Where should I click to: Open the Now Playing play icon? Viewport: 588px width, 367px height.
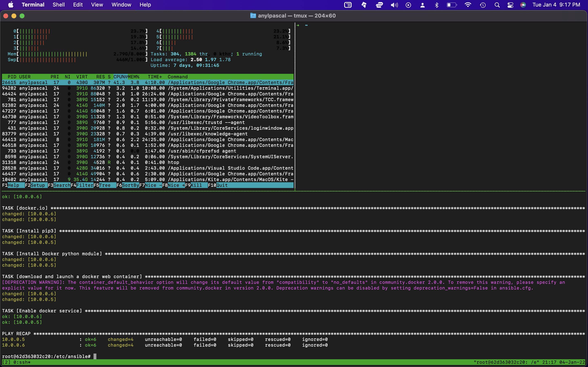click(408, 5)
